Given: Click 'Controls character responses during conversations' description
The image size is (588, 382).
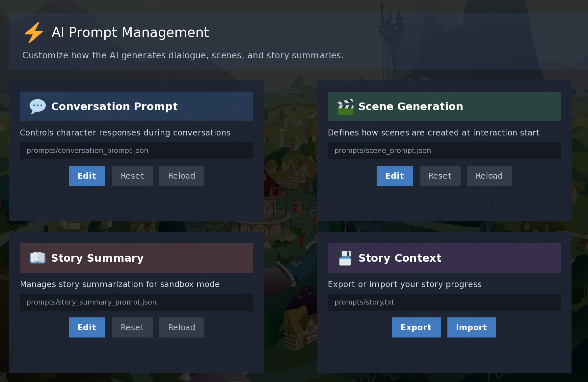Looking at the screenshot, I should (x=125, y=132).
